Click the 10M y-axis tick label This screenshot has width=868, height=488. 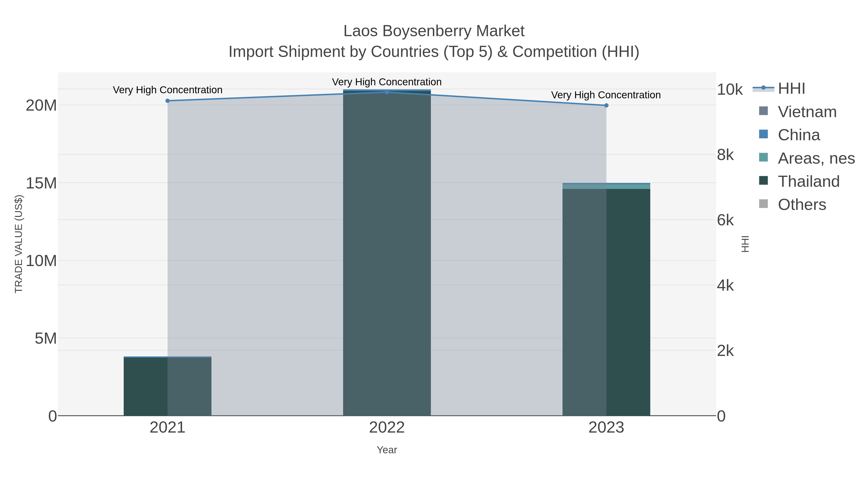coord(41,261)
